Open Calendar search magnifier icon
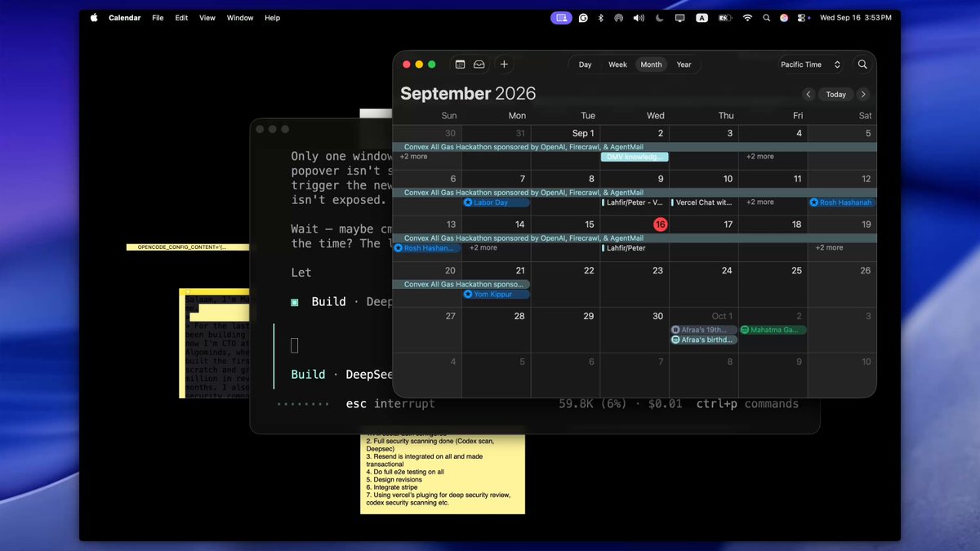980x551 pixels. 862,64
